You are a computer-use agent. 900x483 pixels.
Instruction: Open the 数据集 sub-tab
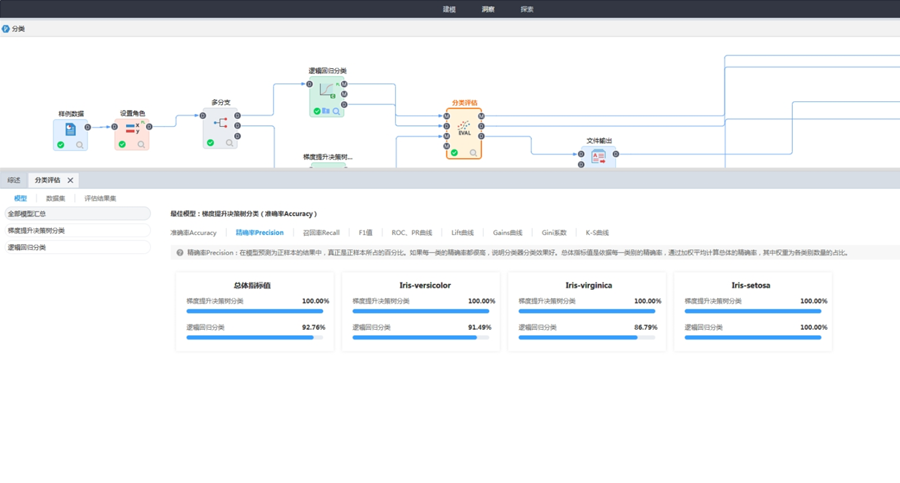tap(56, 198)
